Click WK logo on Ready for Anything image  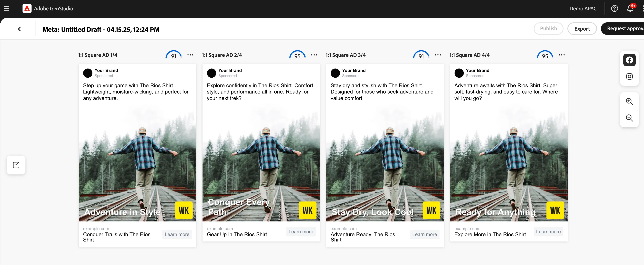pos(555,211)
